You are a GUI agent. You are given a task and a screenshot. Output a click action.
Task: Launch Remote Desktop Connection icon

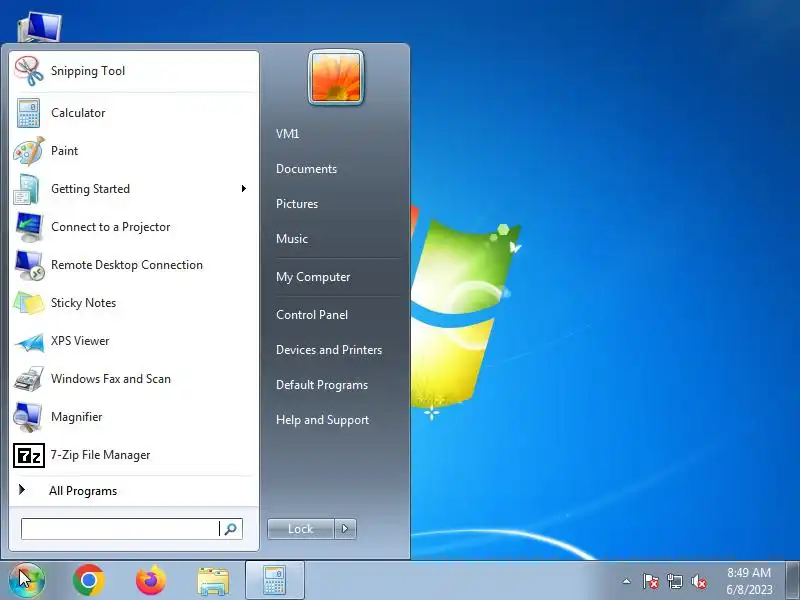tap(29, 265)
